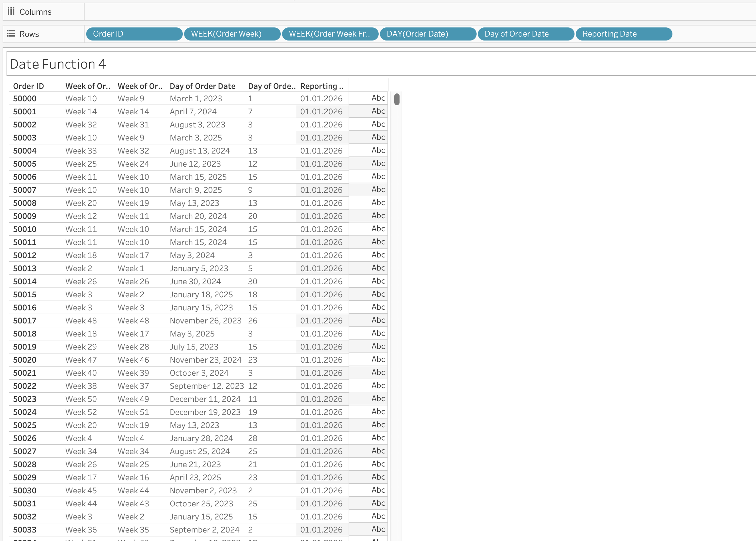The image size is (756, 541).
Task: Click the Columns shelf icon
Action: tap(11, 12)
